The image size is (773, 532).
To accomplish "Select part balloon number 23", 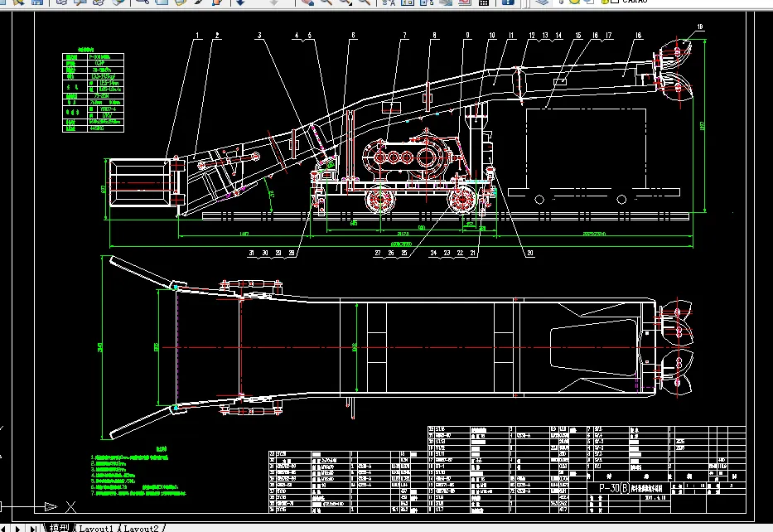I will pos(447,253).
